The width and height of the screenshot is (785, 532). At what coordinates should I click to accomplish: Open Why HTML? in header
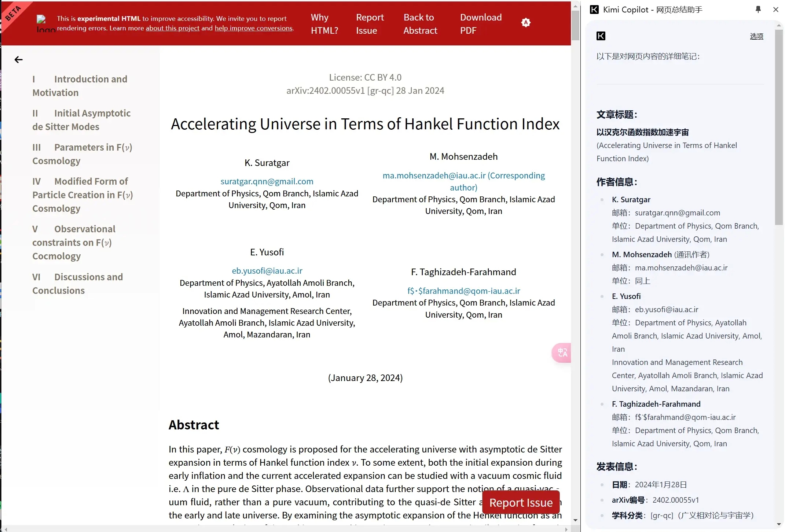(x=324, y=24)
